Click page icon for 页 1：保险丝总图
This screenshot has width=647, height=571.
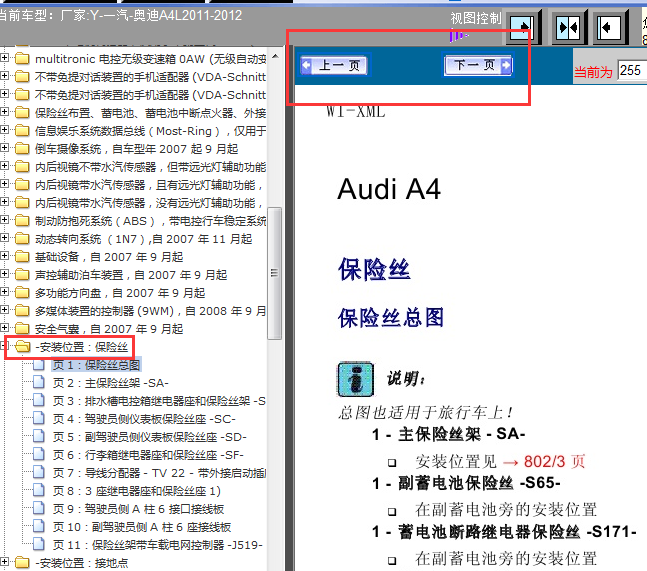(39, 365)
